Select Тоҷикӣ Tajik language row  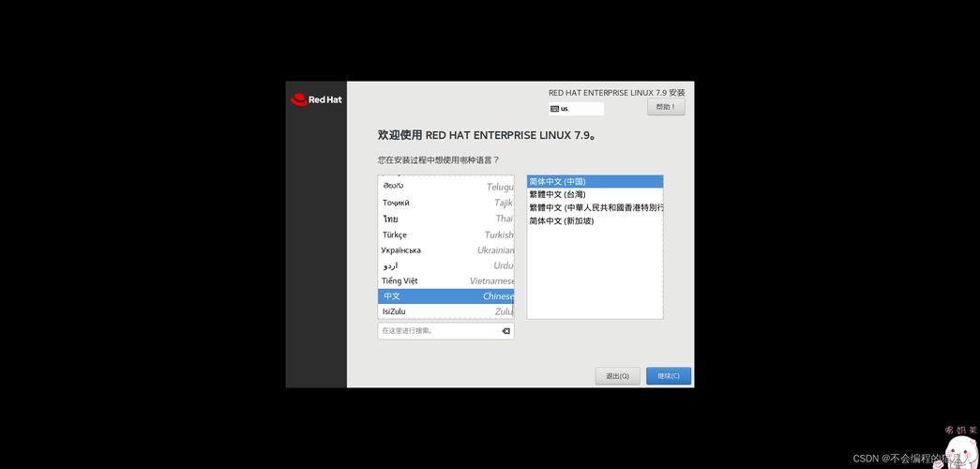(445, 203)
